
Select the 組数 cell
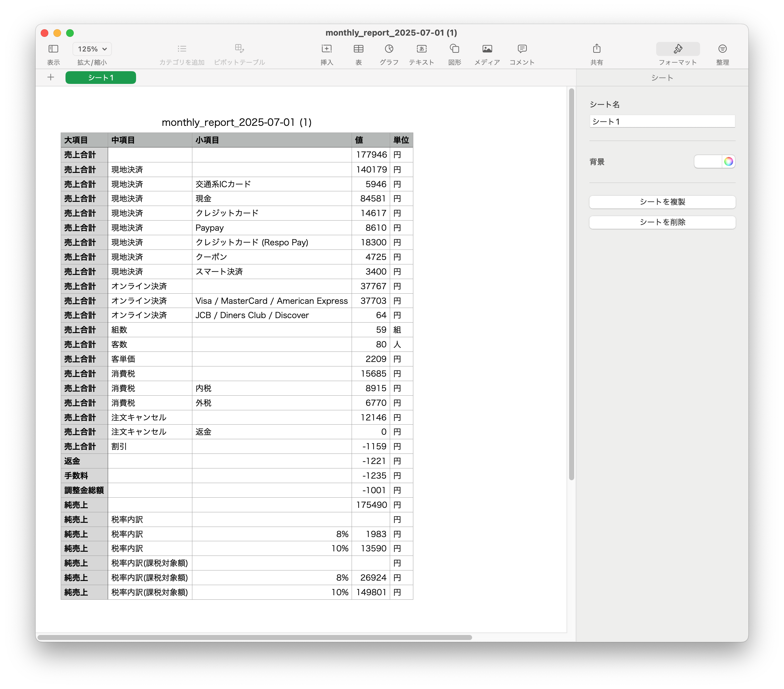coord(150,330)
